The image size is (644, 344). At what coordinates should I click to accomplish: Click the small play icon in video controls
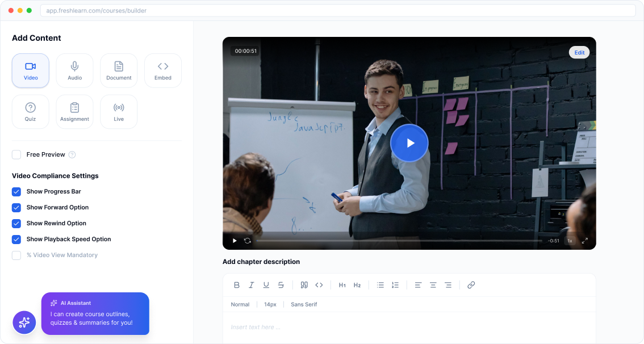(235, 241)
